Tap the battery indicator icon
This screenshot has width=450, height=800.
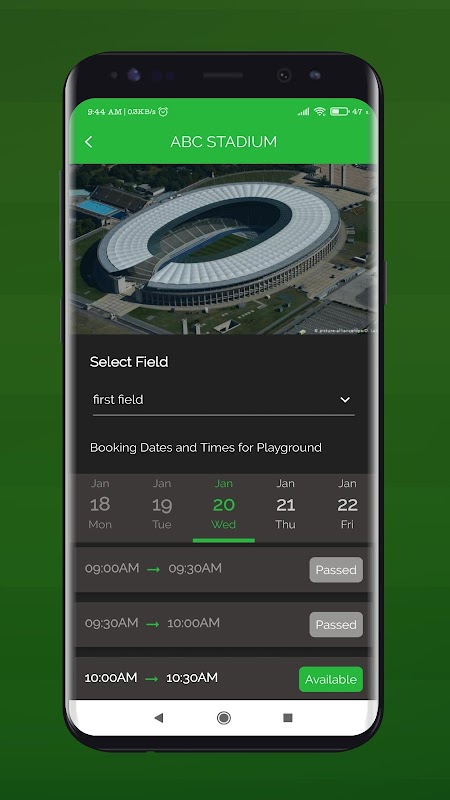(339, 111)
